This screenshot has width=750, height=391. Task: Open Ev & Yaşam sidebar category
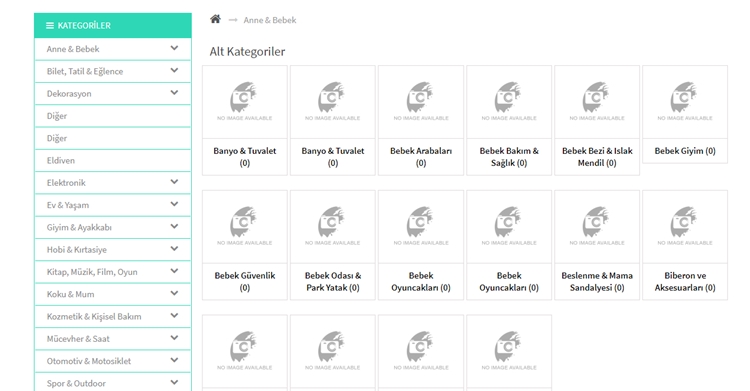pos(67,205)
